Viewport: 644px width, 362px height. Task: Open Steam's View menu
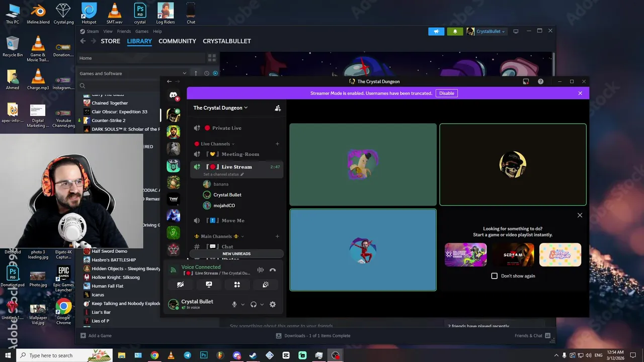tap(108, 31)
